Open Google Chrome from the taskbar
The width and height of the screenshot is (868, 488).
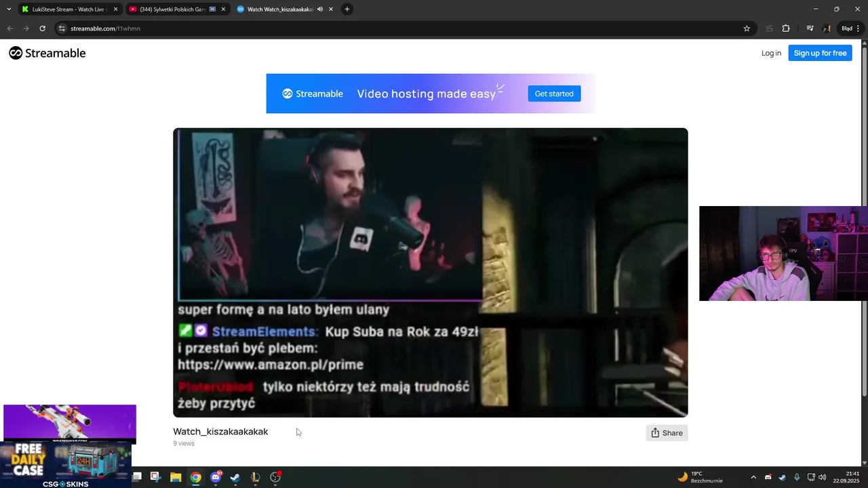195,477
